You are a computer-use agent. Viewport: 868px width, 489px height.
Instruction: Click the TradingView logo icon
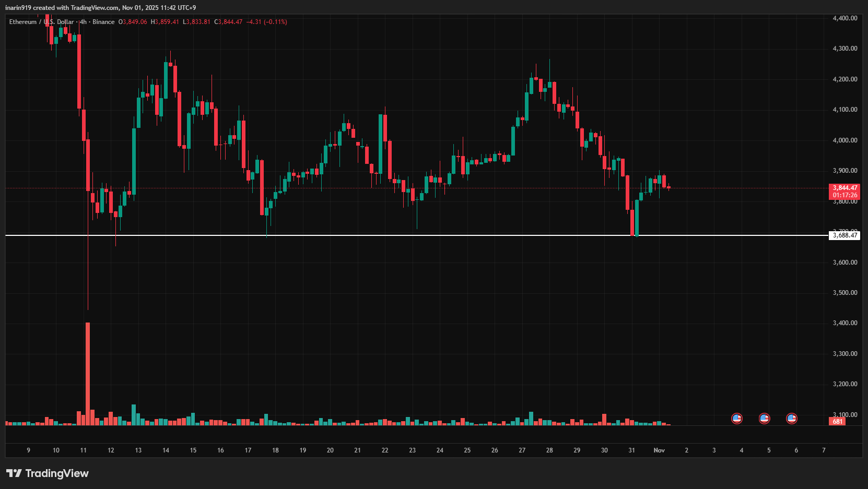point(14,473)
